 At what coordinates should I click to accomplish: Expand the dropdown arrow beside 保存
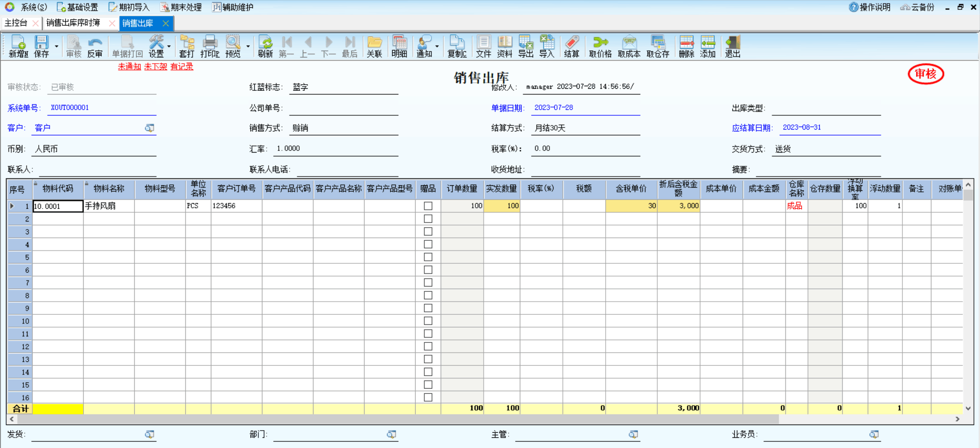pyautogui.click(x=56, y=46)
